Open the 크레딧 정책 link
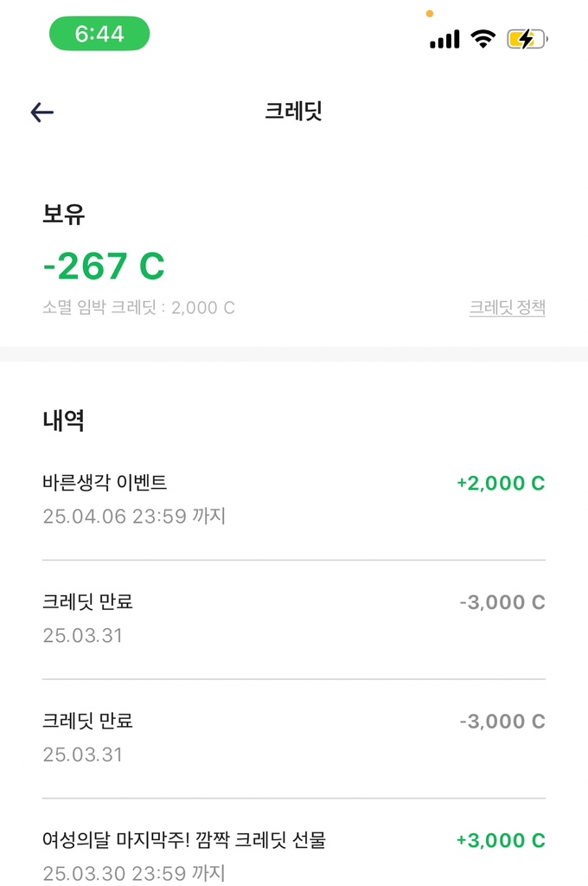The image size is (588, 886). click(507, 307)
